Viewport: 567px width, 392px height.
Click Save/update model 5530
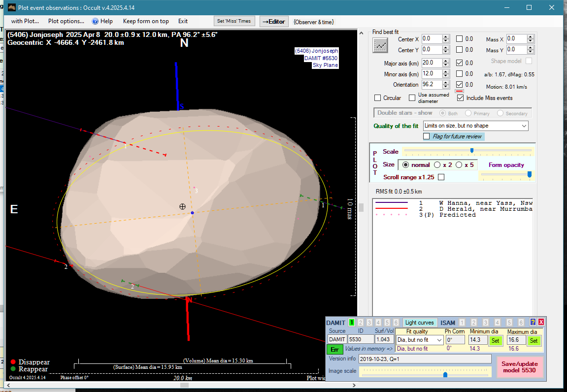pyautogui.click(x=519, y=367)
